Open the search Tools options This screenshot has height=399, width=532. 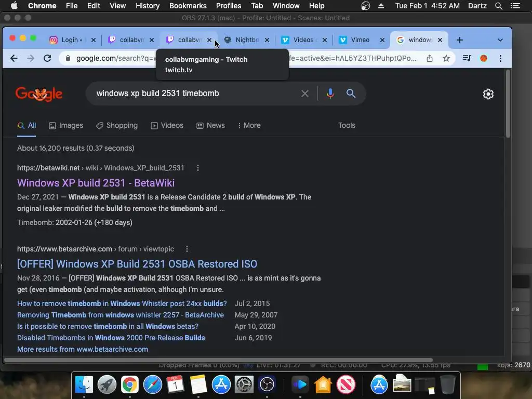(x=347, y=126)
